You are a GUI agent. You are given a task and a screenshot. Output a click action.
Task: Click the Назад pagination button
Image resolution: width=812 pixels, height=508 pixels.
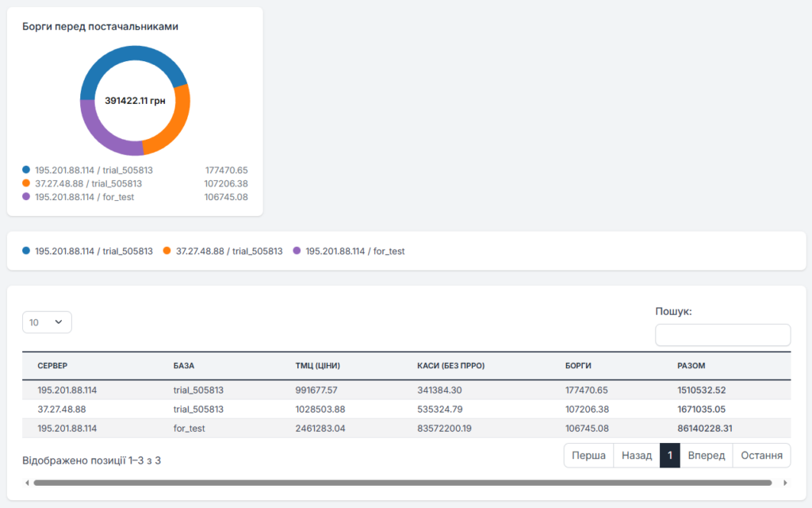pos(636,456)
